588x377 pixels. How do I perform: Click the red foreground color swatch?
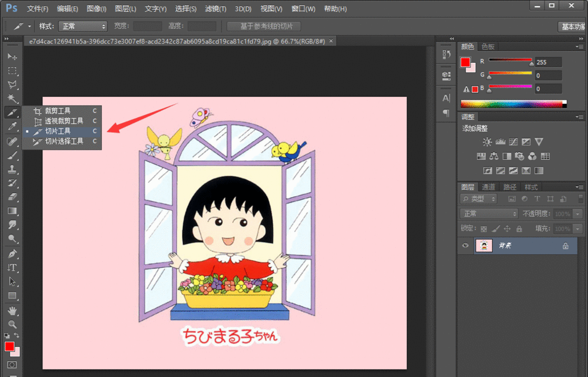click(10, 346)
